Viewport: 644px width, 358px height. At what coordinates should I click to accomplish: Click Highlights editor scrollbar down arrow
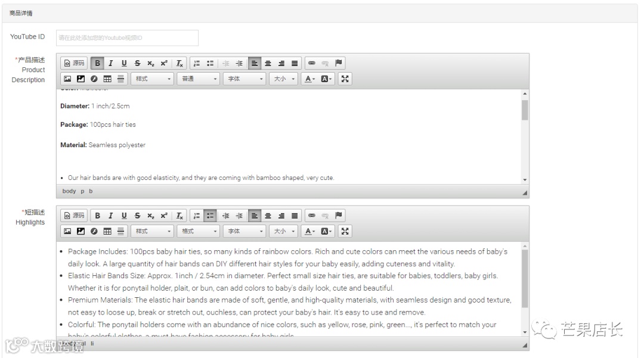525,332
